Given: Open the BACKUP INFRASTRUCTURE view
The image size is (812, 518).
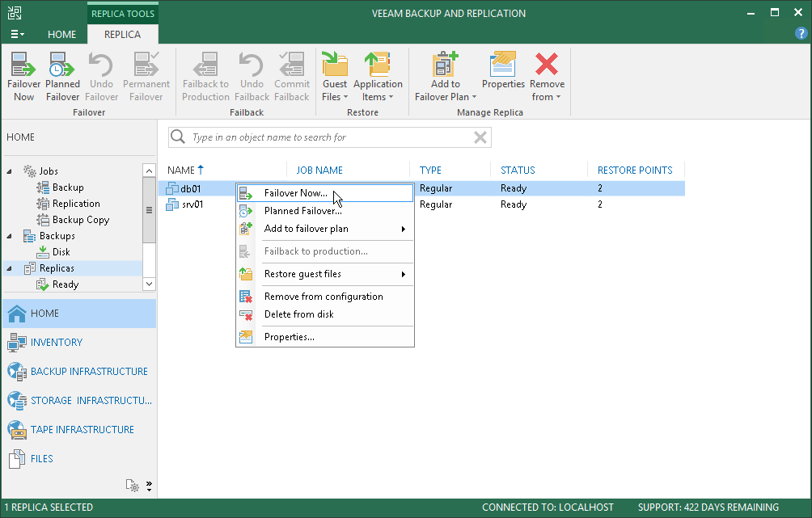Looking at the screenshot, I should [x=79, y=371].
